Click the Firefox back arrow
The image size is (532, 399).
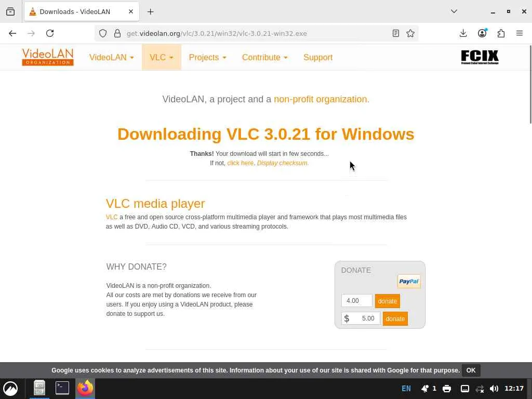[x=12, y=33]
